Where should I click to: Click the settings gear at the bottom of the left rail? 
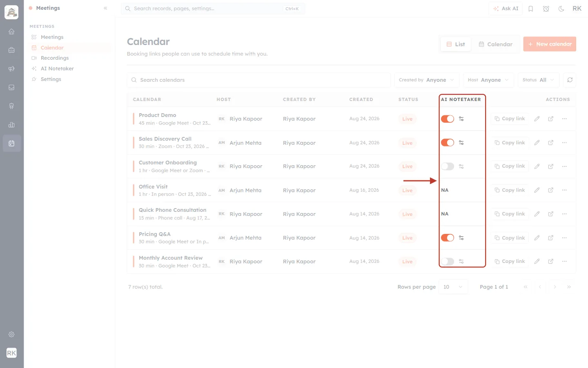click(11, 334)
